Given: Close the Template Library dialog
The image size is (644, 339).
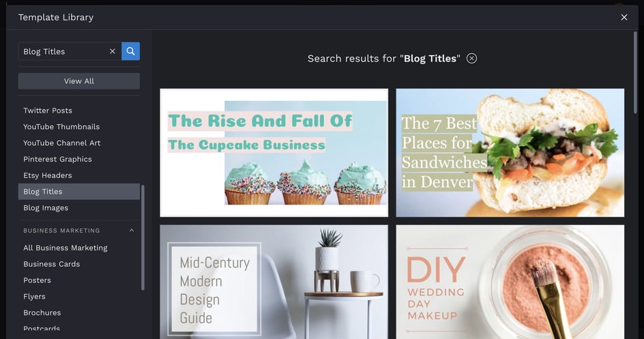Looking at the screenshot, I should click(624, 17).
